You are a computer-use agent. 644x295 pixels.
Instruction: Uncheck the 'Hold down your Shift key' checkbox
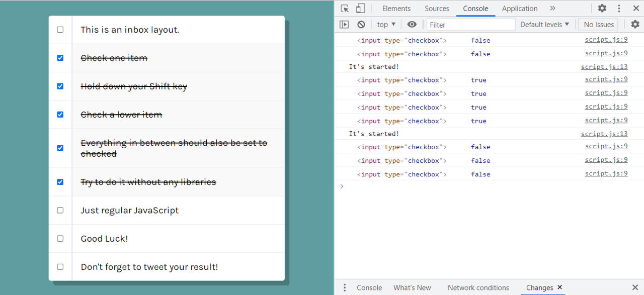(x=60, y=86)
